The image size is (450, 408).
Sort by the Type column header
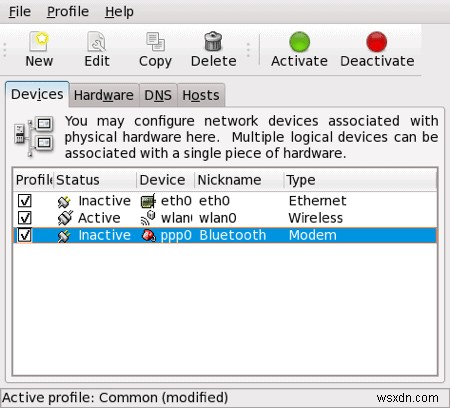click(360, 180)
